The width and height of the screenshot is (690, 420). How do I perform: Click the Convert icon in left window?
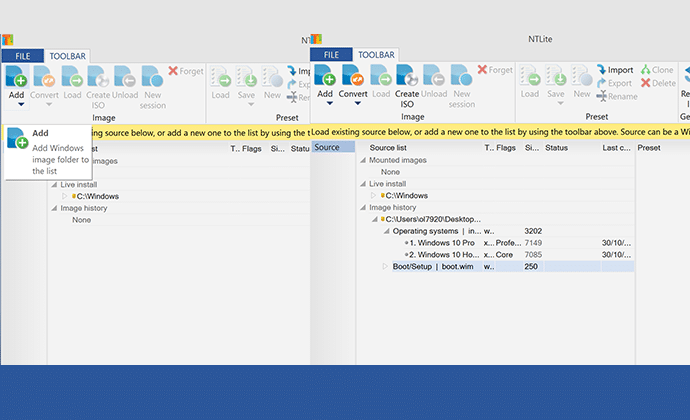[44, 77]
